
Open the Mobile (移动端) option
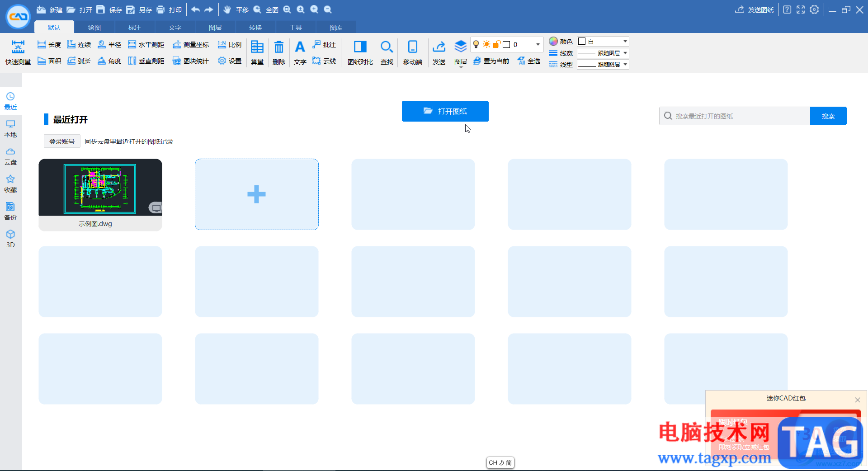pyautogui.click(x=413, y=52)
